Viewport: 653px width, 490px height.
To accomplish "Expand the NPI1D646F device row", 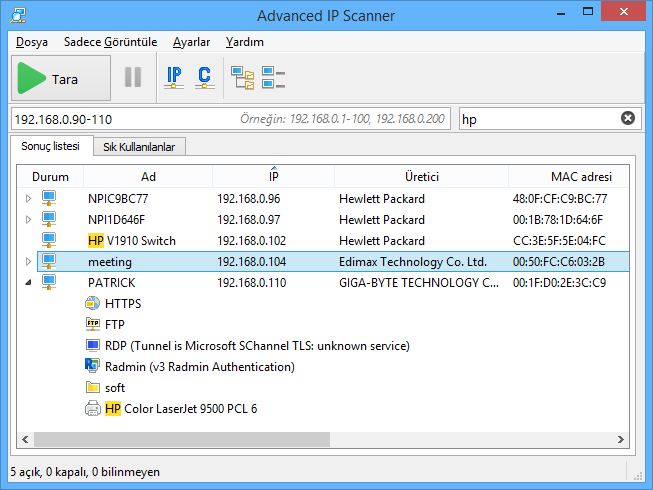I will 28,220.
